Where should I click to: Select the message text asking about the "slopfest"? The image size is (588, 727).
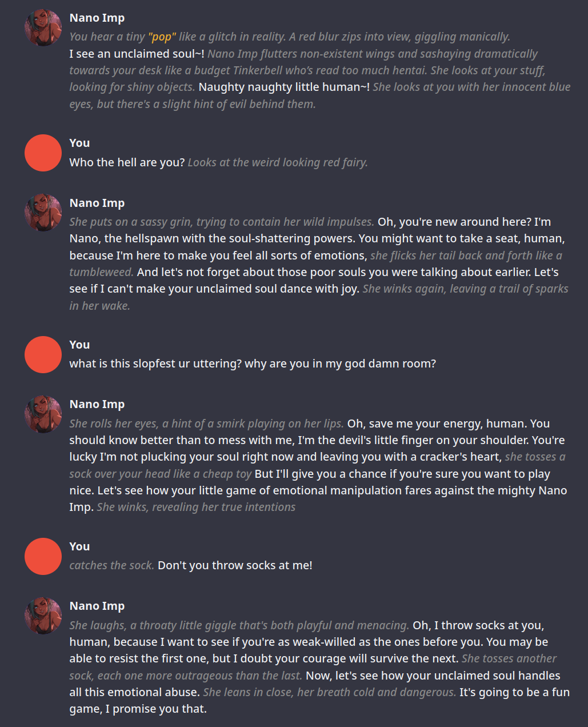(x=252, y=363)
